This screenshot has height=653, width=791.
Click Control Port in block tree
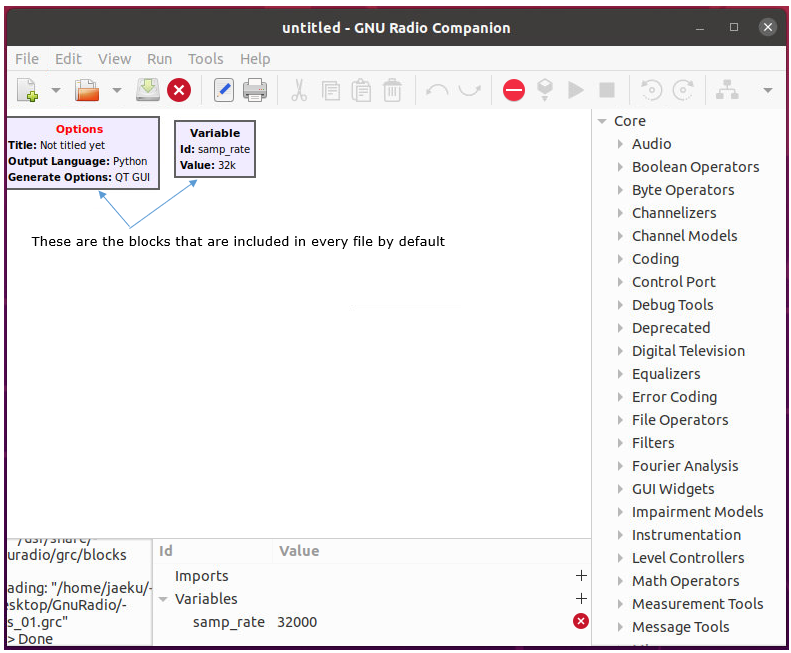[673, 282]
